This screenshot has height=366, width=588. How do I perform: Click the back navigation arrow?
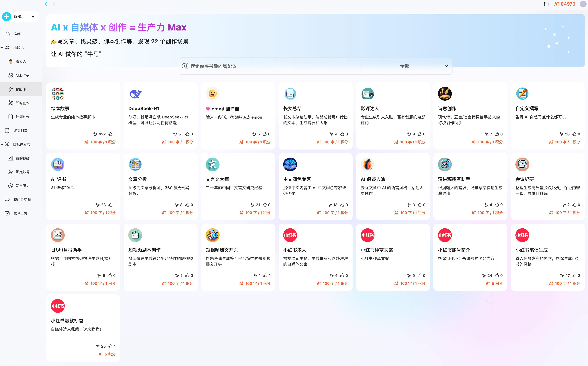tap(46, 4)
